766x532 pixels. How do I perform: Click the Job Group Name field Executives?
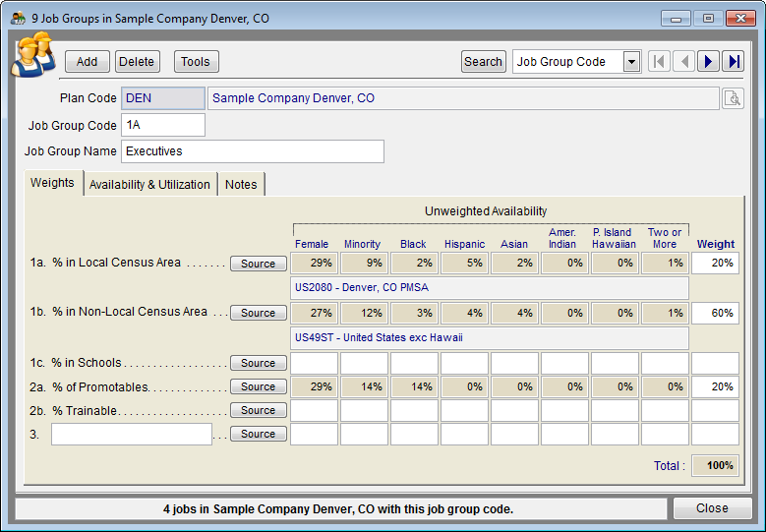coord(253,151)
